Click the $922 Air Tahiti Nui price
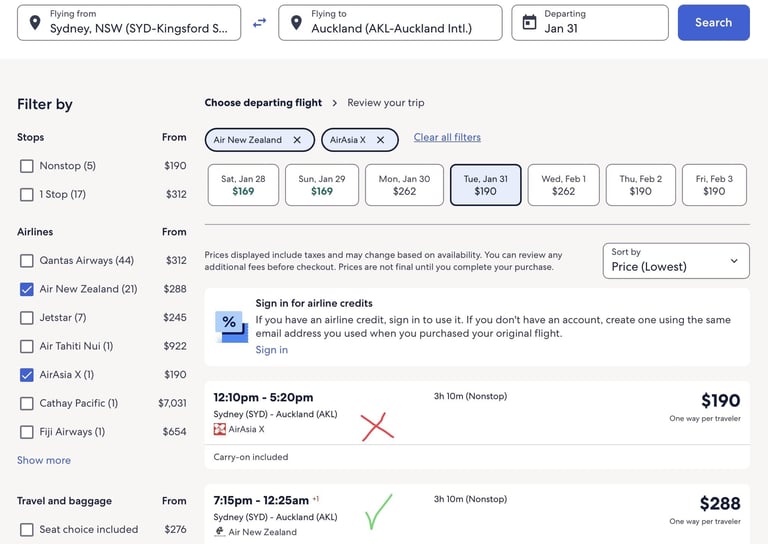Screen dimensions: 768x544 coord(175,346)
